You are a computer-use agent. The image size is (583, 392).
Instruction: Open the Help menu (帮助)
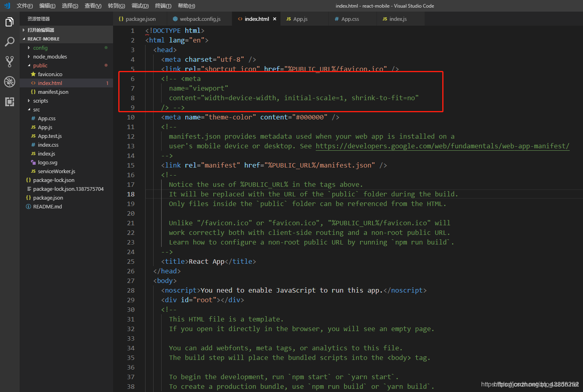186,6
